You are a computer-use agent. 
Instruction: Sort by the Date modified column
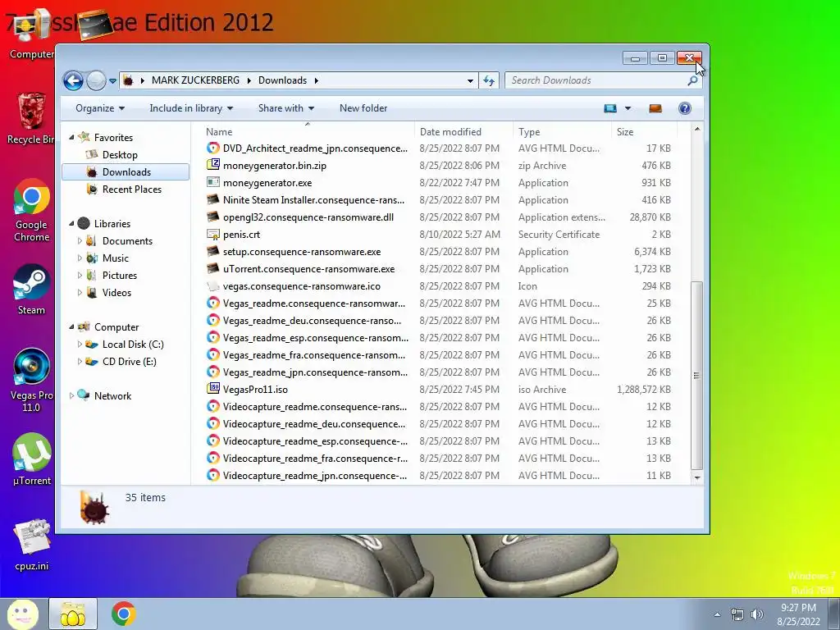point(464,132)
